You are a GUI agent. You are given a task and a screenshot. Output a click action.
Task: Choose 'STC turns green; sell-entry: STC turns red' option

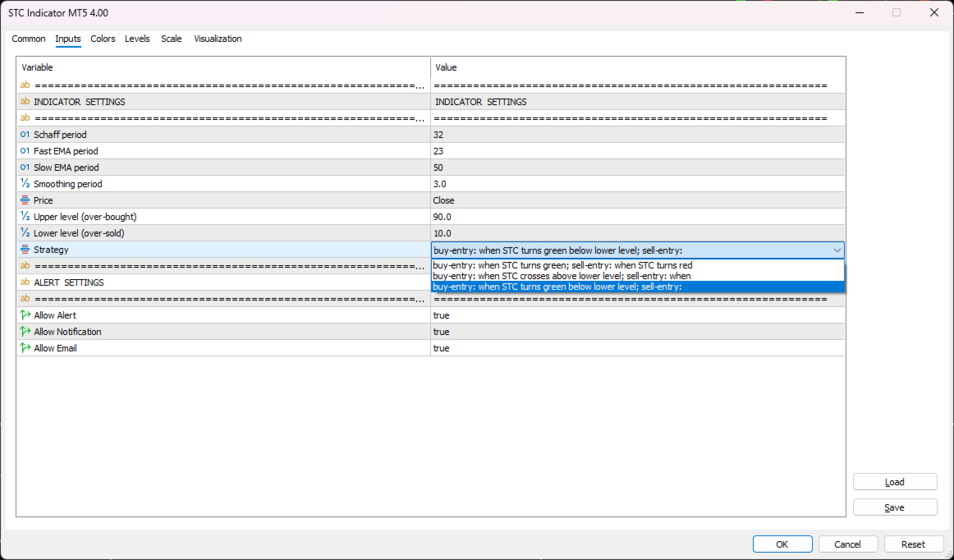pos(638,265)
